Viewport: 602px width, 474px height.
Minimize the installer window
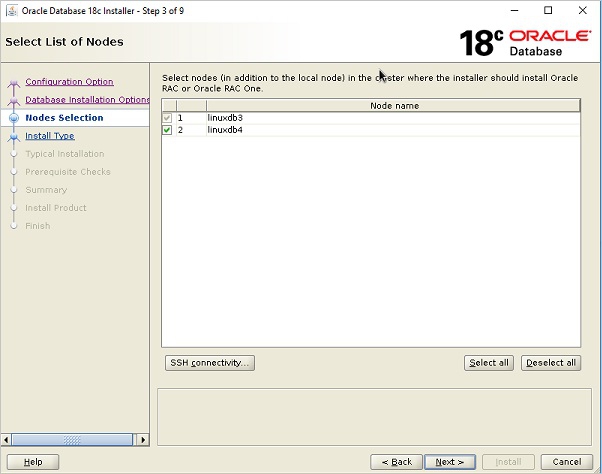click(x=514, y=10)
